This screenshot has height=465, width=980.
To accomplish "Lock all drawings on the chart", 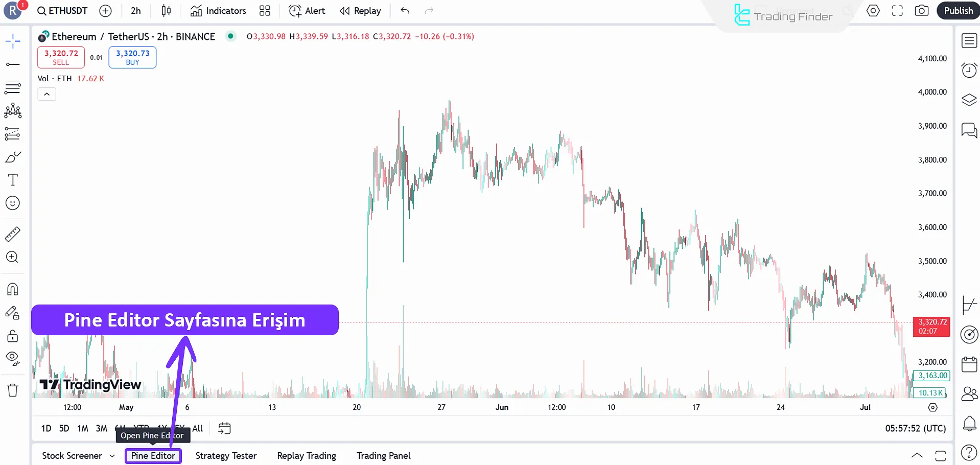I will click(x=13, y=336).
